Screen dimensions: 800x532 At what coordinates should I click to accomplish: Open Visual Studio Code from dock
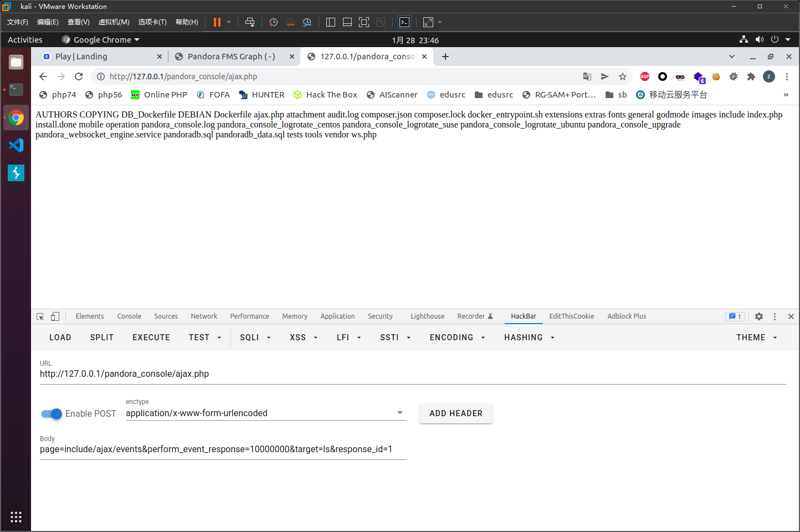16,145
